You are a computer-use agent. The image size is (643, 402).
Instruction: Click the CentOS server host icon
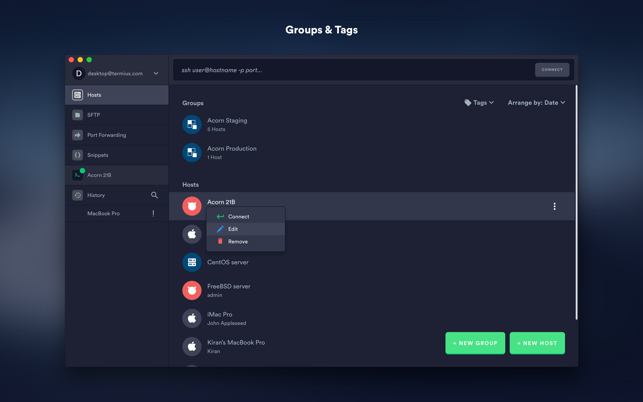point(192,263)
